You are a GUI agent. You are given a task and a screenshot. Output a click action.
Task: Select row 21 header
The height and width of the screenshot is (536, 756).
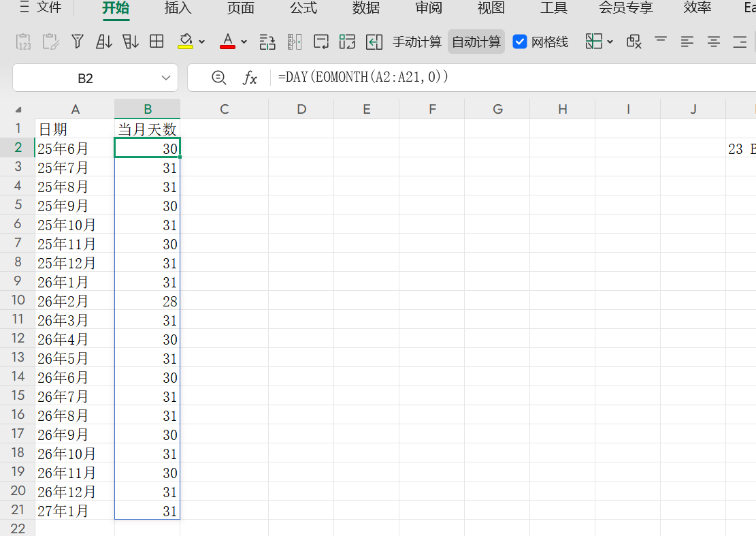(x=18, y=510)
